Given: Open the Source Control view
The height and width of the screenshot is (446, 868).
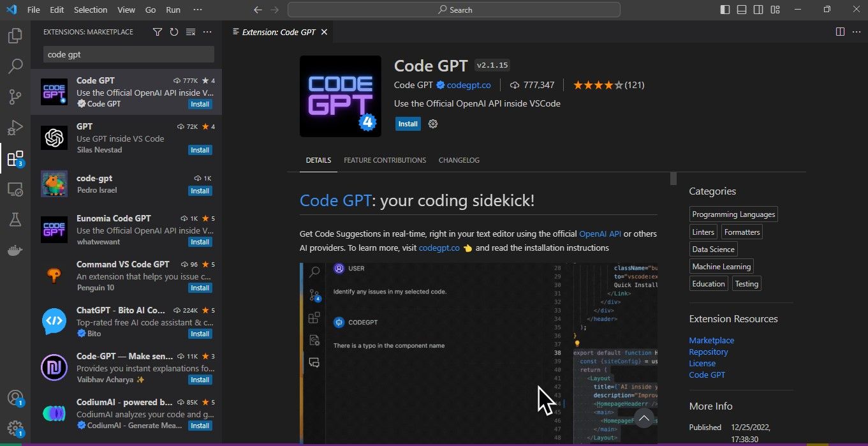Looking at the screenshot, I should [15, 96].
